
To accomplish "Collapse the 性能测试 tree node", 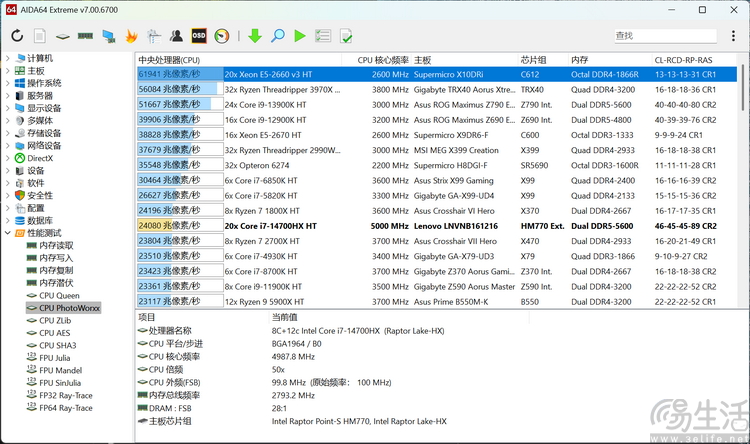I will click(8, 233).
